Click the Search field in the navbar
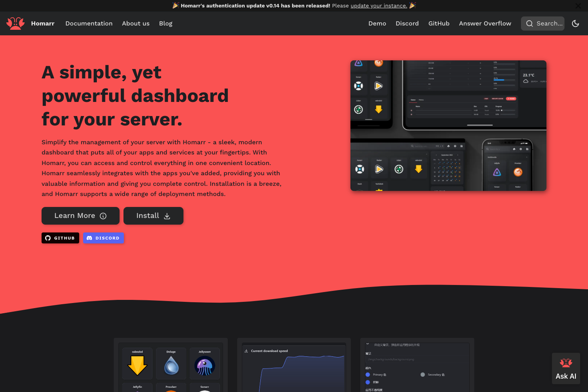Screen dimensions: 588x392 click(543, 23)
